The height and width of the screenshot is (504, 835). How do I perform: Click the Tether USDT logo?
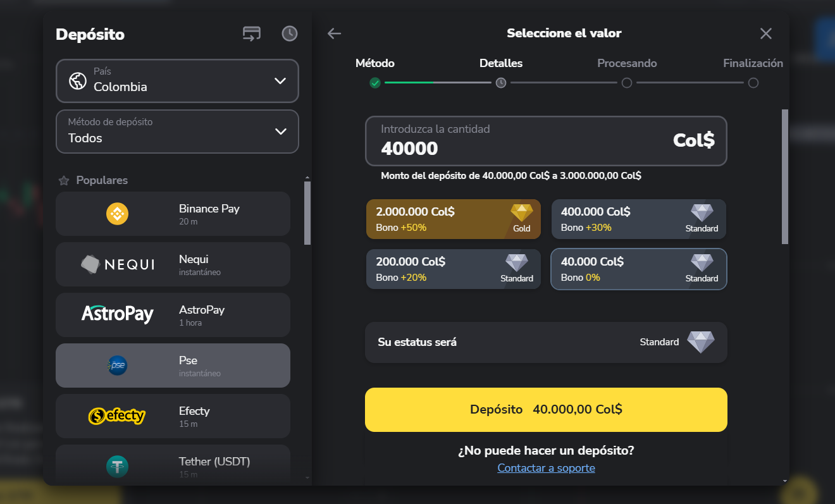coord(117,466)
